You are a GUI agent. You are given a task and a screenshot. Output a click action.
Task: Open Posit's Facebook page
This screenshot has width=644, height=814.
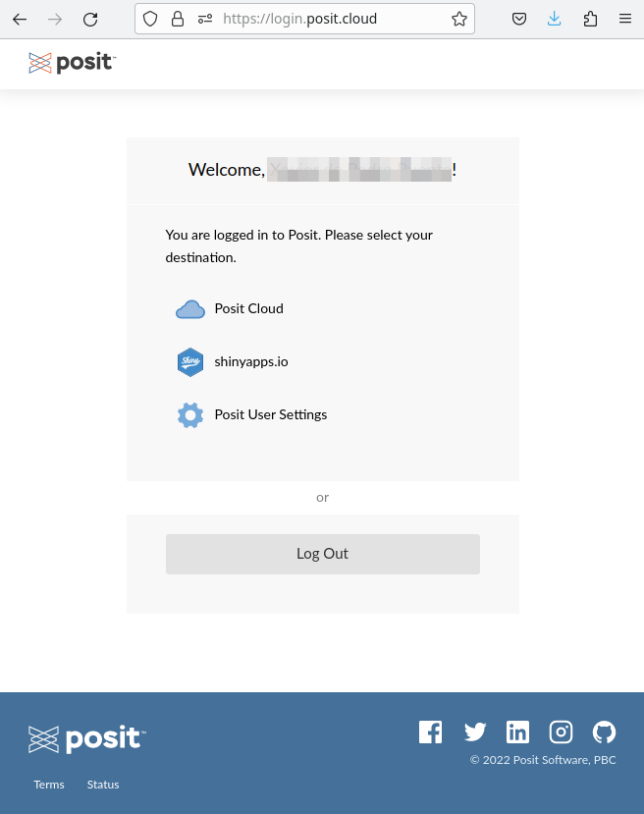tap(431, 732)
